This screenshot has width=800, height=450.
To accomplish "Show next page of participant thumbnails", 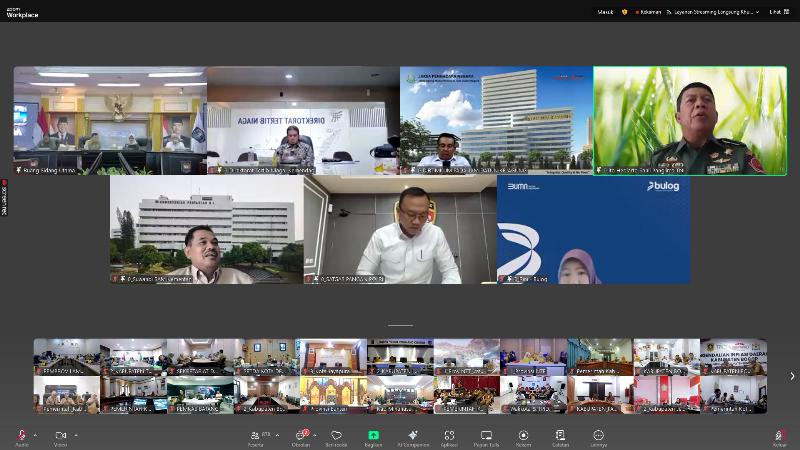I will tap(792, 376).
